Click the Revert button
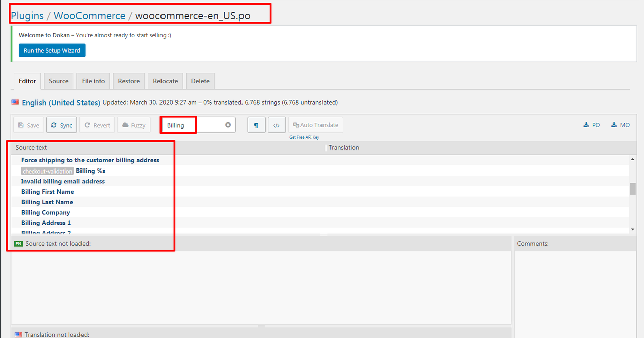Viewport: 644px width, 338px height. (x=97, y=125)
